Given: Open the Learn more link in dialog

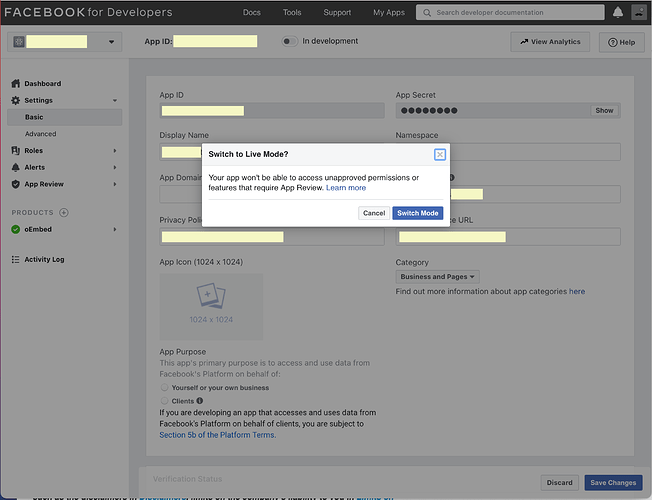Looking at the screenshot, I should coord(346,188).
